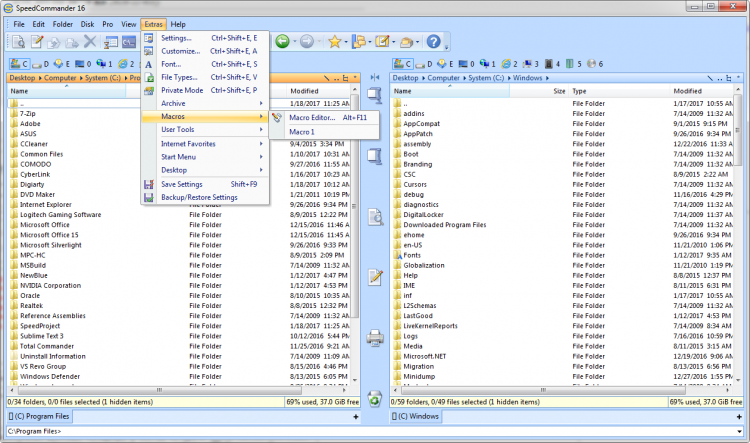This screenshot has width=750, height=443.
Task: Click the notepad with pencil toolbar icon
Action: [382, 42]
